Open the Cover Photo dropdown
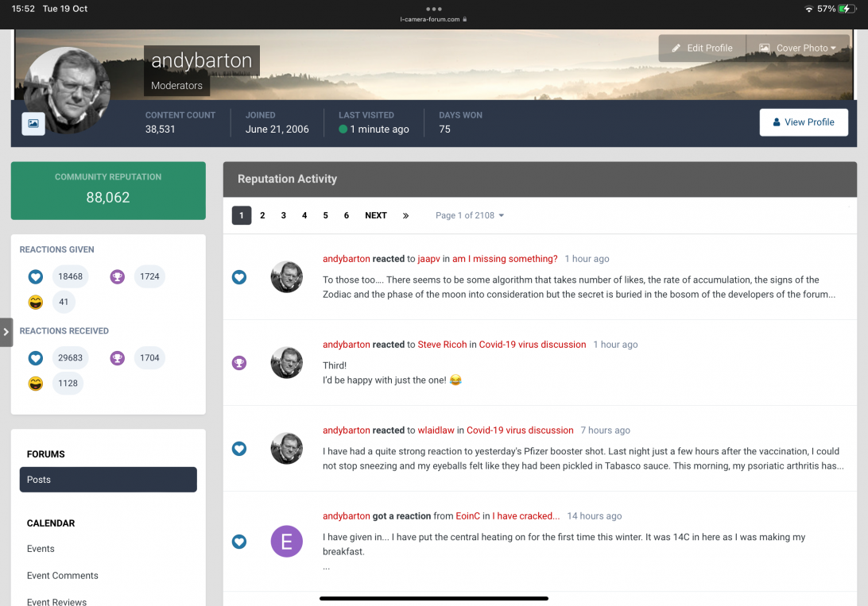This screenshot has width=868, height=606. tap(797, 48)
